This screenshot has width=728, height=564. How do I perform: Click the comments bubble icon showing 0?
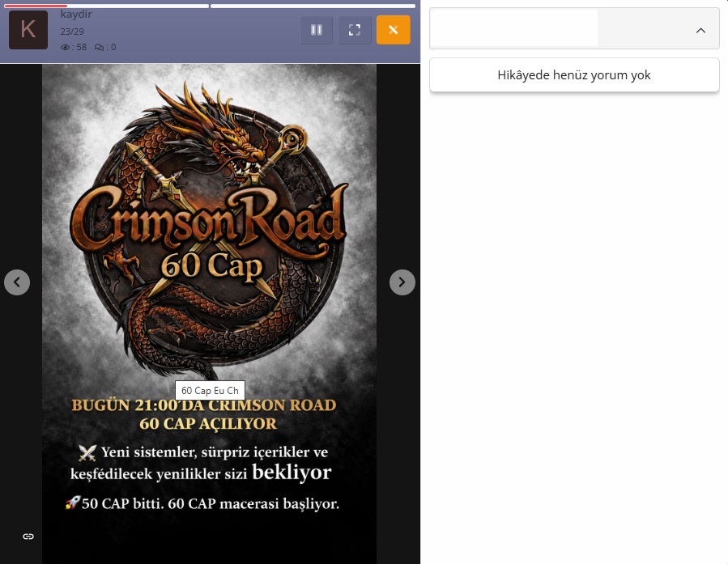pyautogui.click(x=100, y=48)
